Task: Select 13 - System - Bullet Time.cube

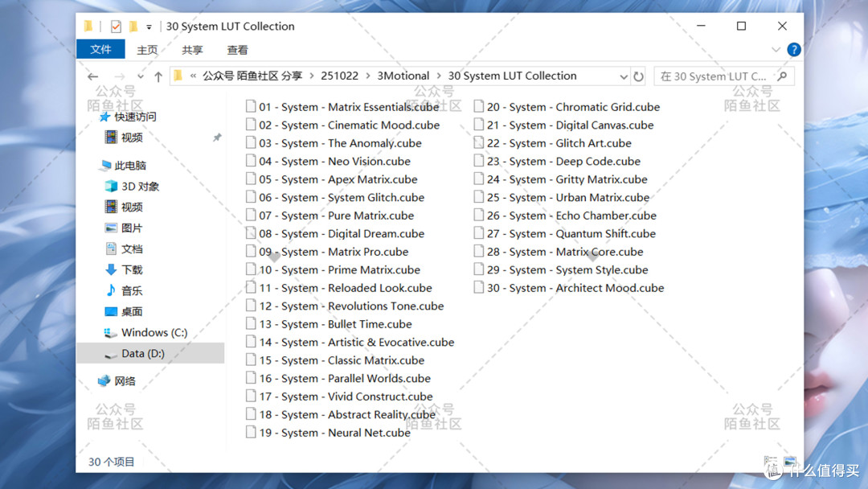Action: [x=335, y=324]
